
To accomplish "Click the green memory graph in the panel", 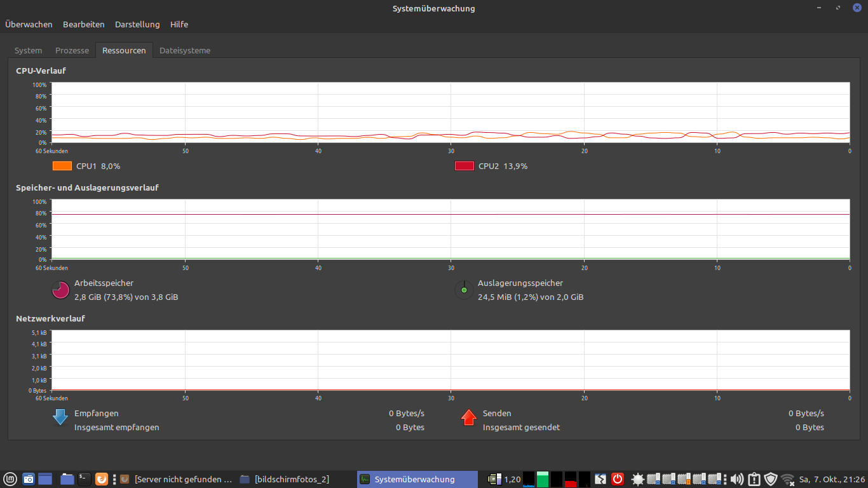I will (x=543, y=479).
